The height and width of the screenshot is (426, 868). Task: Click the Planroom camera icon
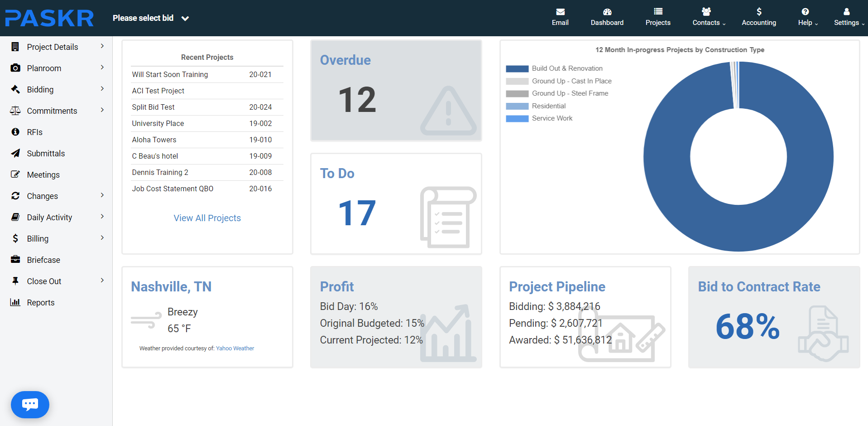(x=15, y=68)
